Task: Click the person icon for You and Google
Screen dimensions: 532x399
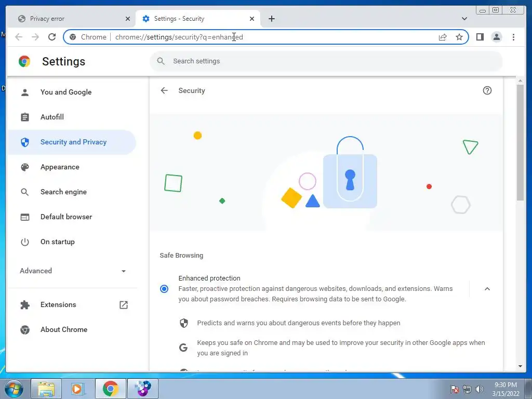Action: (25, 92)
